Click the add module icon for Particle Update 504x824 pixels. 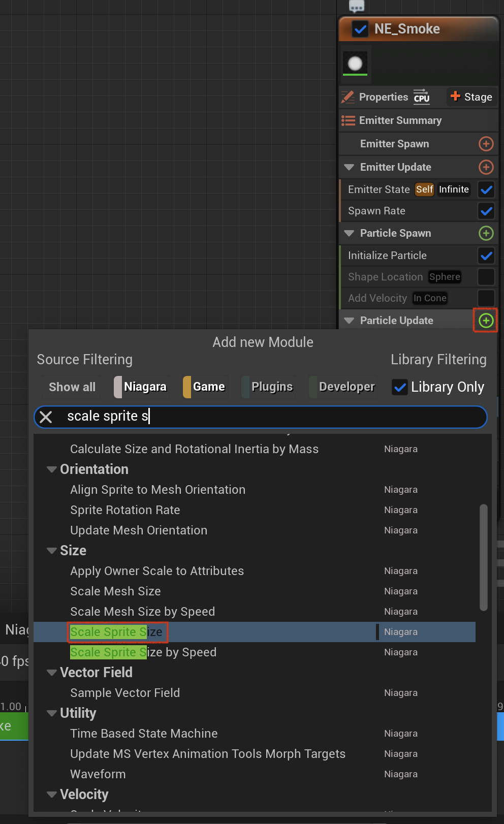pos(486,321)
